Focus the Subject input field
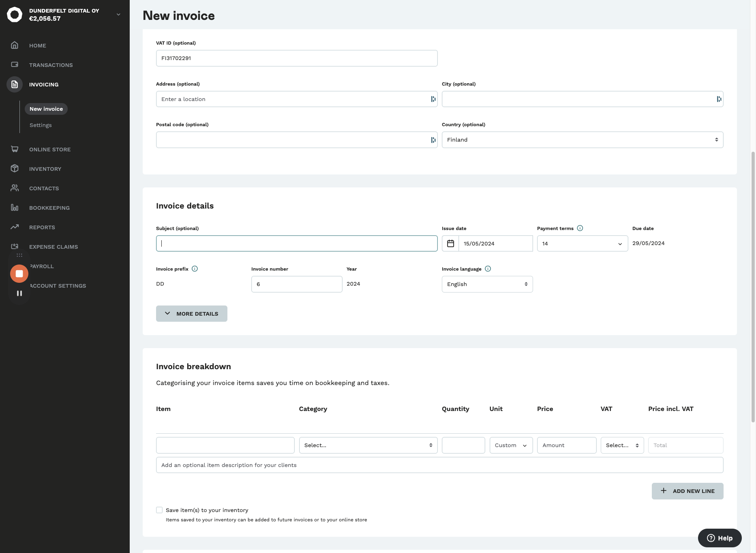Image resolution: width=756 pixels, height=553 pixels. point(297,243)
